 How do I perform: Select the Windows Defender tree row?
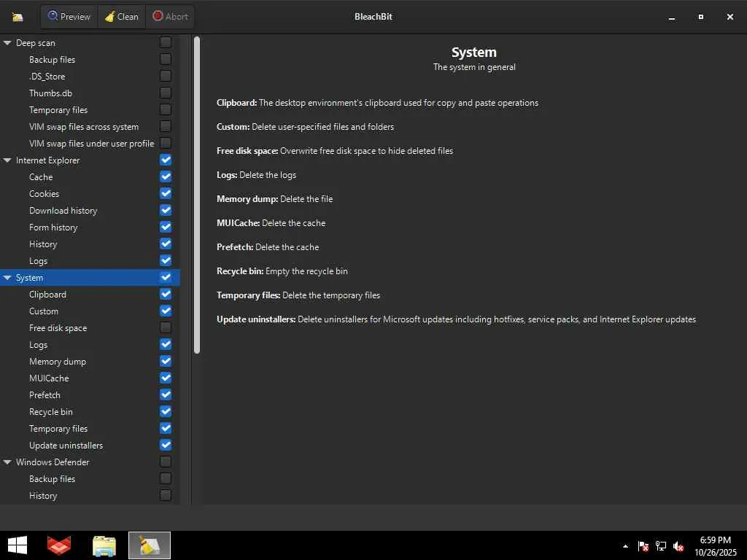(90, 462)
